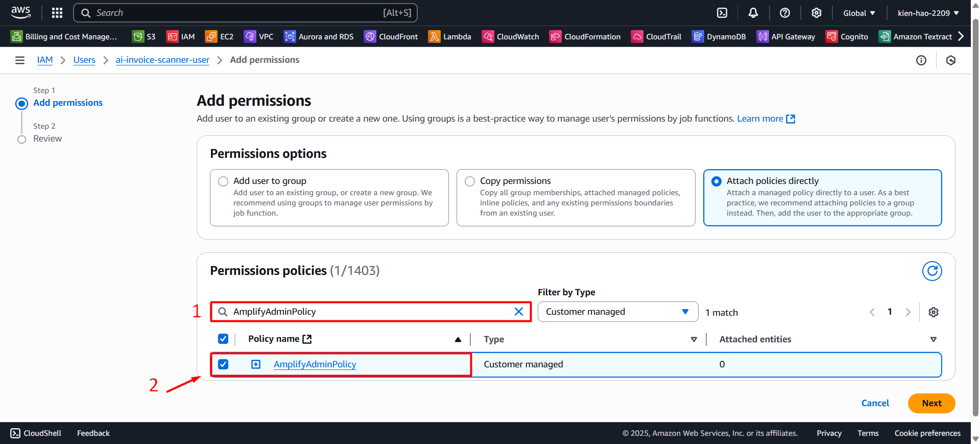980x444 pixels.
Task: Open the CloudFront shortcut
Action: pos(391,36)
